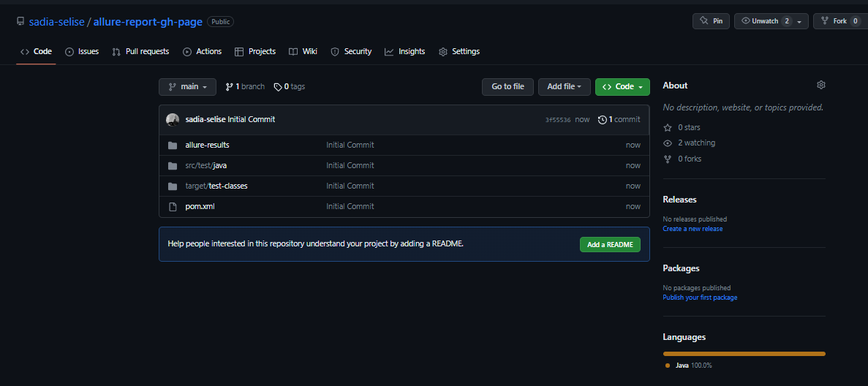
Task: Click the sadia-selise commit author avatar
Action: 173,120
